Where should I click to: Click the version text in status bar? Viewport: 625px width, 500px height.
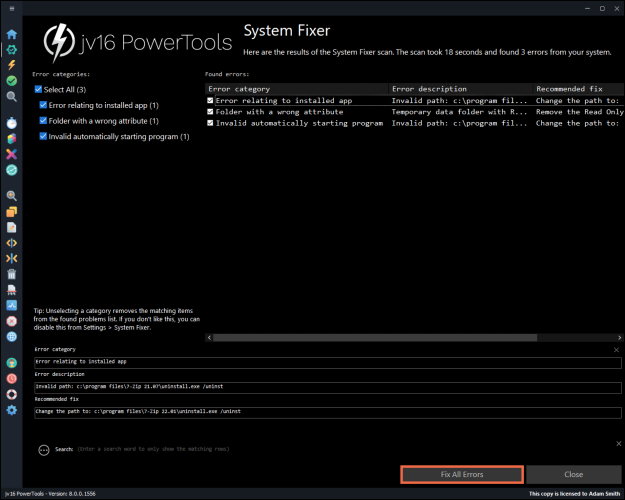(50, 494)
